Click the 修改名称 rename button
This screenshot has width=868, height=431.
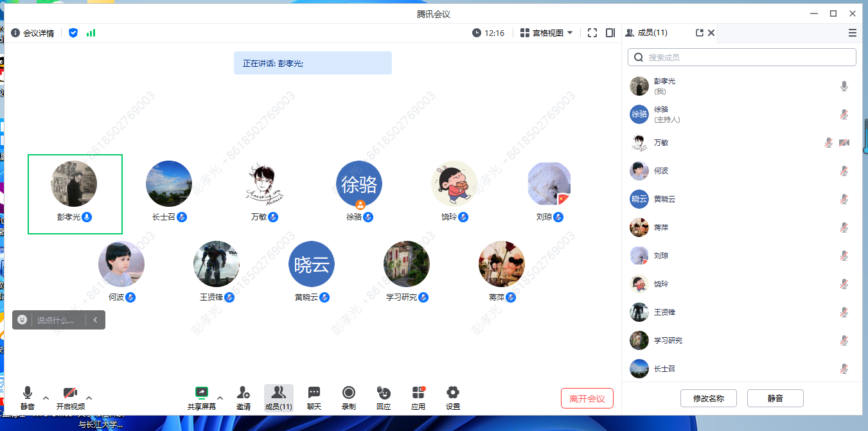click(x=708, y=398)
